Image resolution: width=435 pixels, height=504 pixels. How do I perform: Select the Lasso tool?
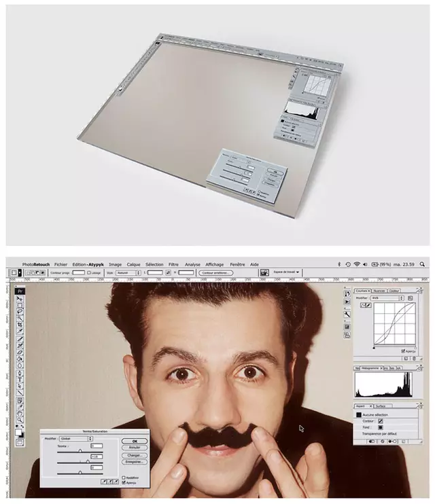pyautogui.click(x=20, y=312)
